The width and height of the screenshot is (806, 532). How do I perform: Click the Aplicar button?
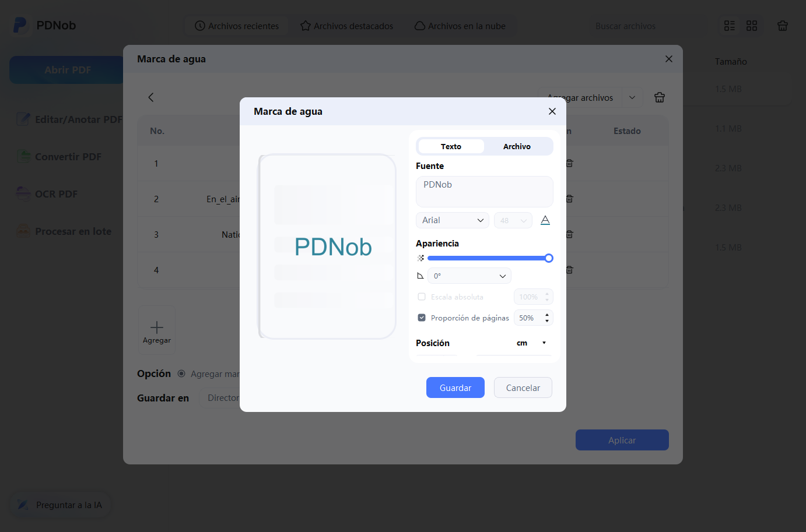(x=622, y=440)
